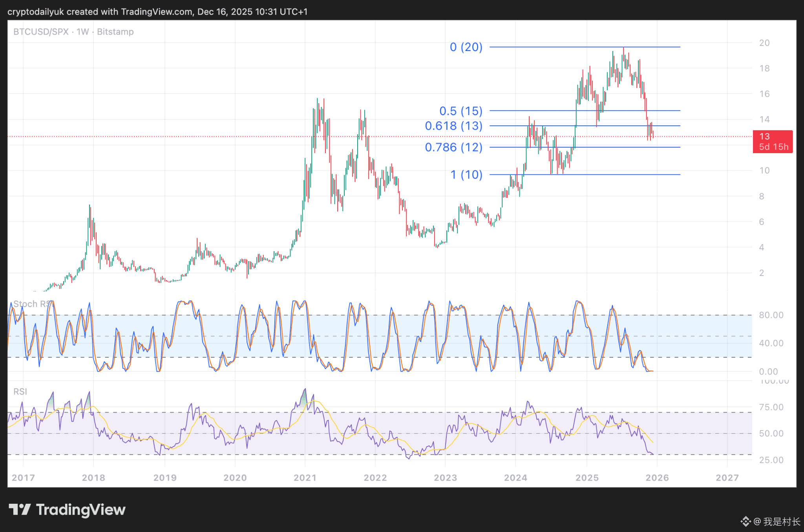Click the 80.00 Stoch RSI scale value

pyautogui.click(x=771, y=315)
